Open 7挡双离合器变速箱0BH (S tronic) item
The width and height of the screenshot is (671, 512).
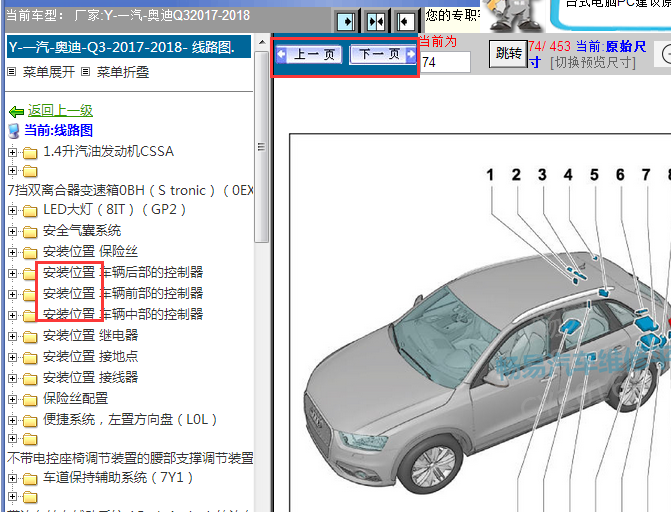tap(130, 190)
